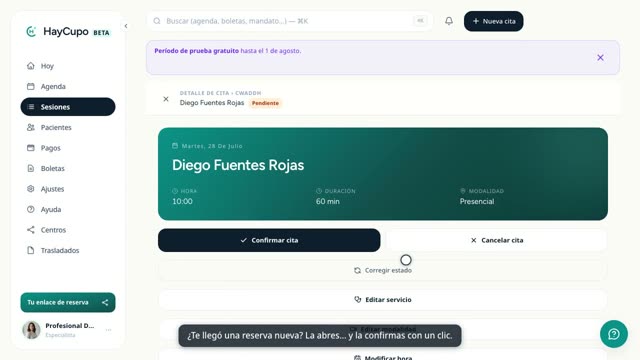Click the Agenda calendar icon
Screen dimensions: 640x360
point(31,86)
